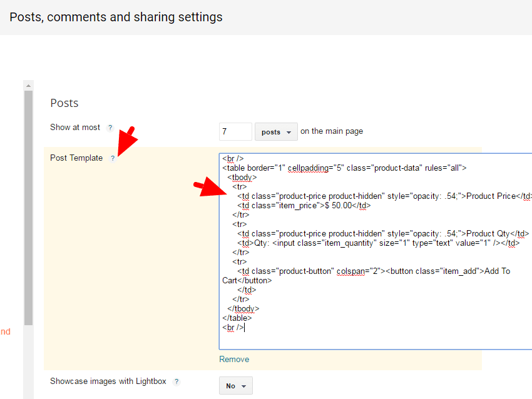Open the Post Template help icon
This screenshot has width=532, height=399.
113,158
